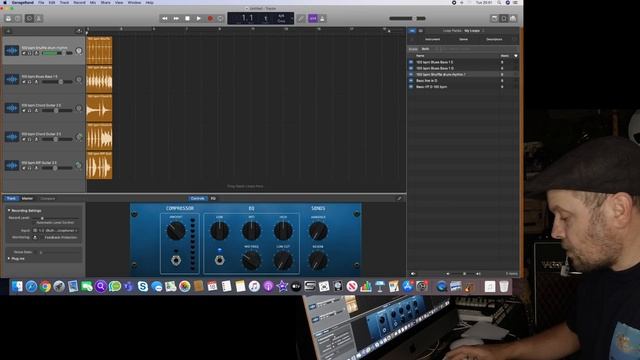The height and width of the screenshot is (360, 640).
Task: Select the Blues Bass audio region
Action: [x=99, y=79]
